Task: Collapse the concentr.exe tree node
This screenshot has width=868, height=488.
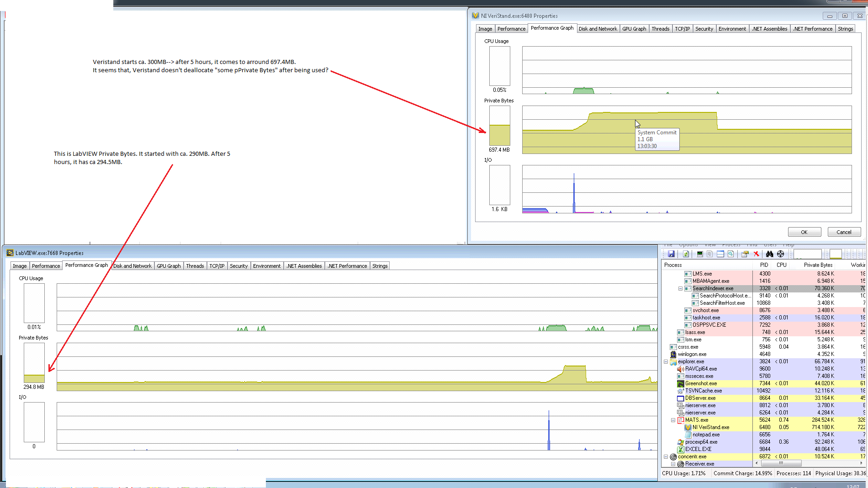Action: (x=666, y=456)
